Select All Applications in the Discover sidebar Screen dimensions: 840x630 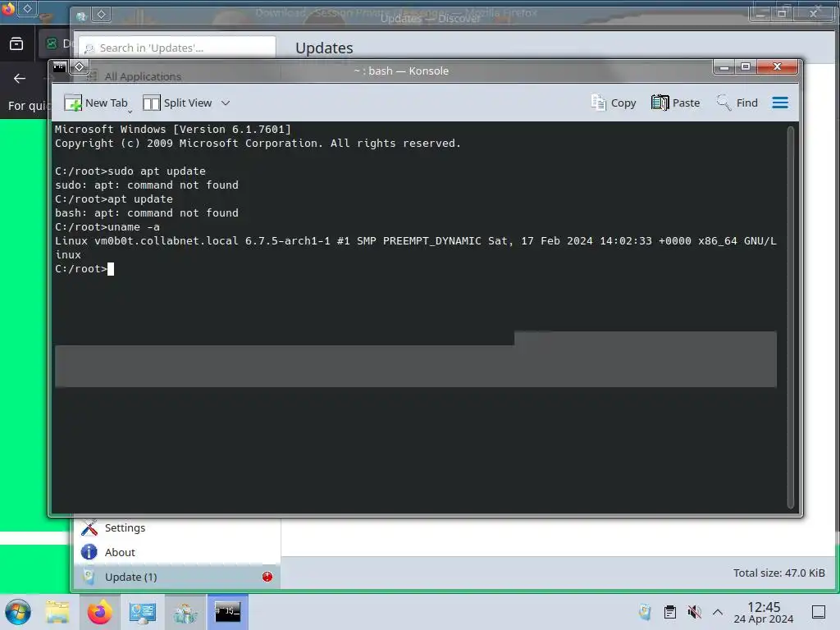click(x=143, y=76)
